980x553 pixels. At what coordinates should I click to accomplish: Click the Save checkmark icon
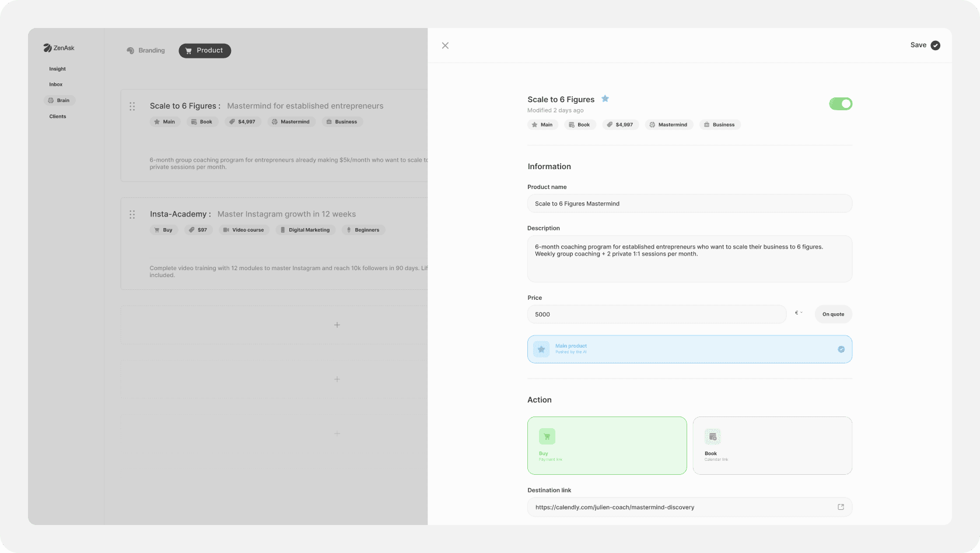pyautogui.click(x=935, y=45)
